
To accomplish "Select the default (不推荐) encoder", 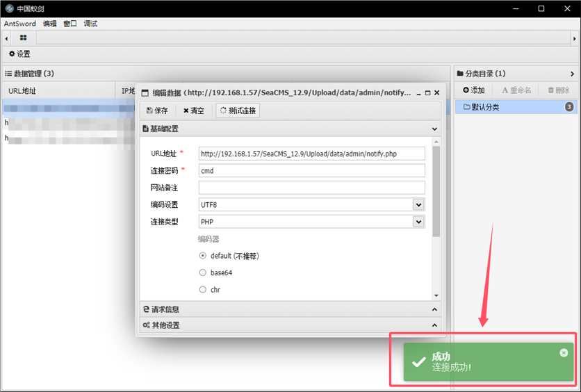I will (x=203, y=256).
